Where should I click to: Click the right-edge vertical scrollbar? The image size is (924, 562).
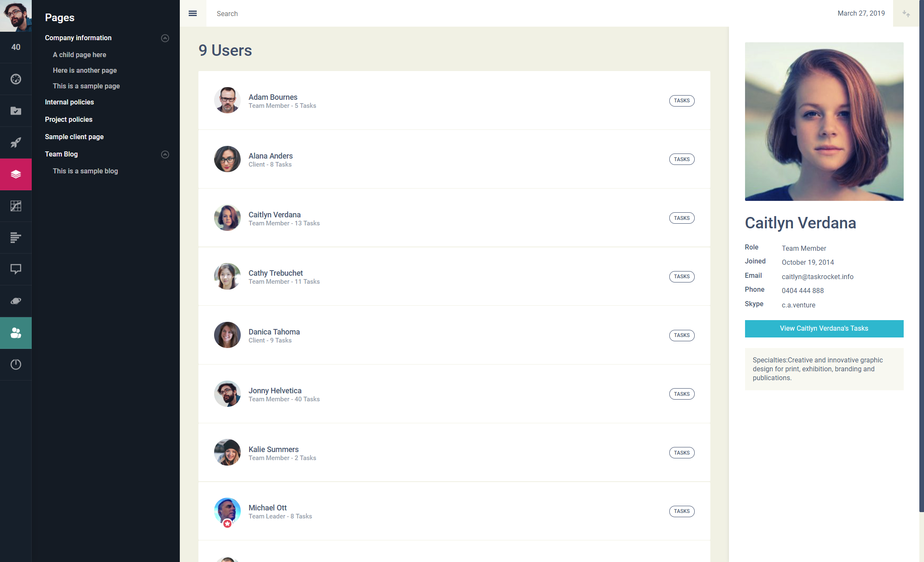point(921,254)
